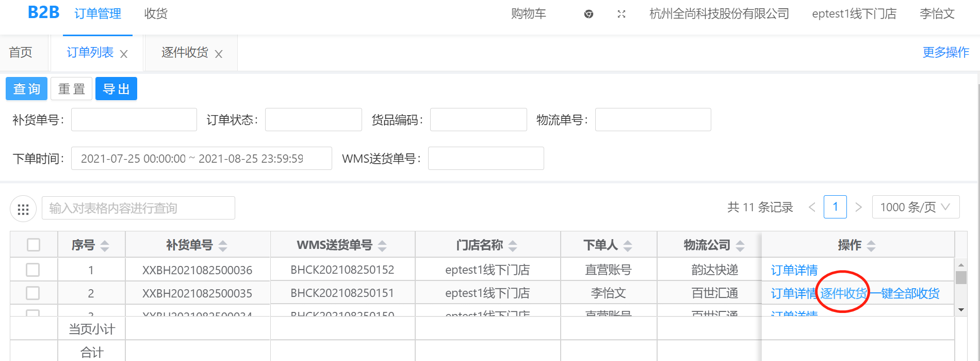The height and width of the screenshot is (361, 980).
Task: Open the 下单时间 date range picker
Action: 201,159
